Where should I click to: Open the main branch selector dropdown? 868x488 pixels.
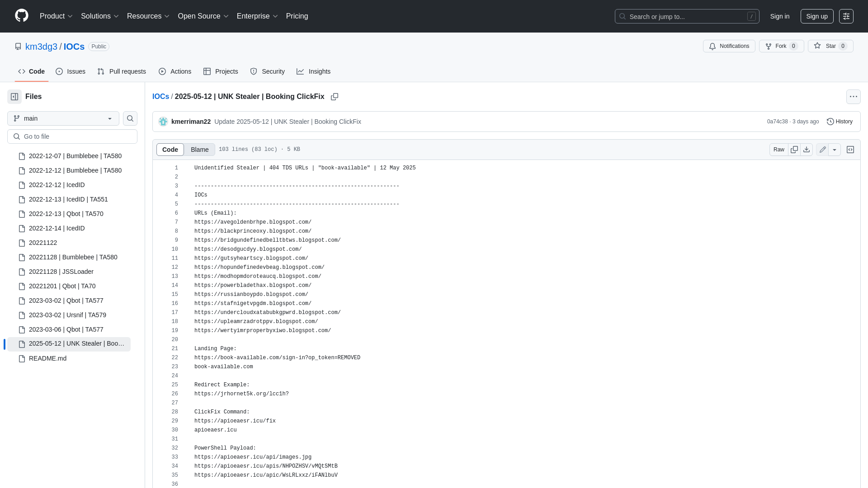point(63,118)
